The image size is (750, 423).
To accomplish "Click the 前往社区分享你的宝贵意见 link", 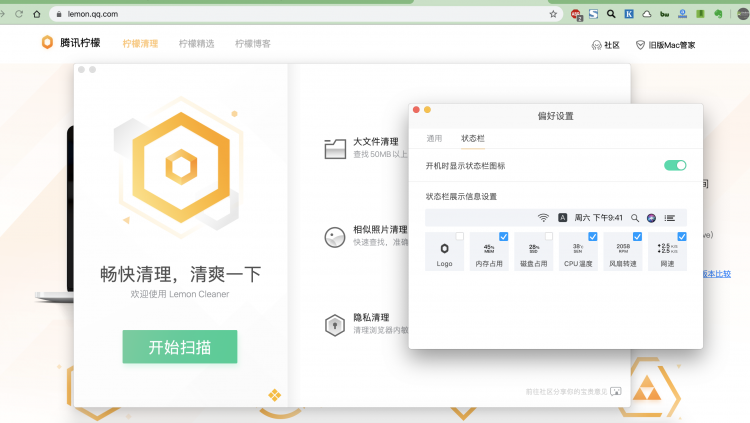I will pyautogui.click(x=566, y=391).
